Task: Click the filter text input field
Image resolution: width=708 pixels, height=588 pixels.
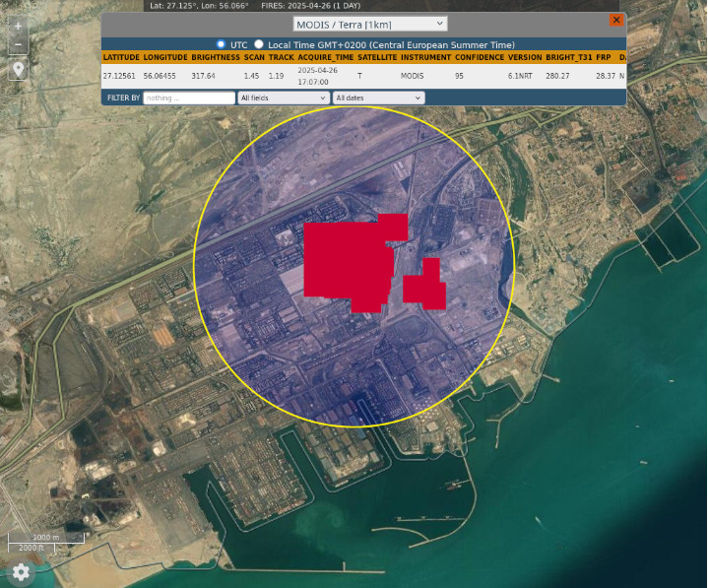Action: 189,98
